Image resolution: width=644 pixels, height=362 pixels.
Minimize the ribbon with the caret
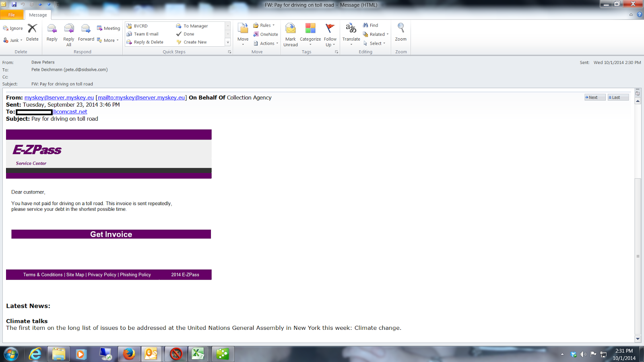pos(631,14)
